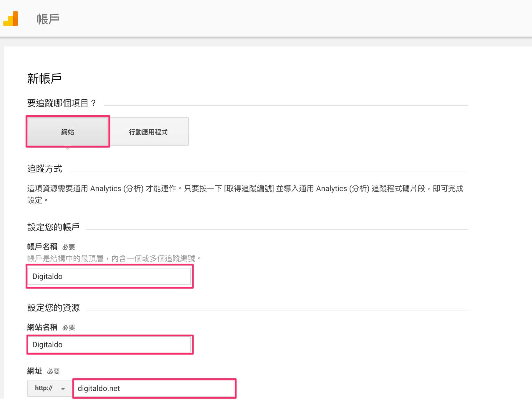
Task: Click the 帳戶 title in the header
Action: click(x=48, y=19)
